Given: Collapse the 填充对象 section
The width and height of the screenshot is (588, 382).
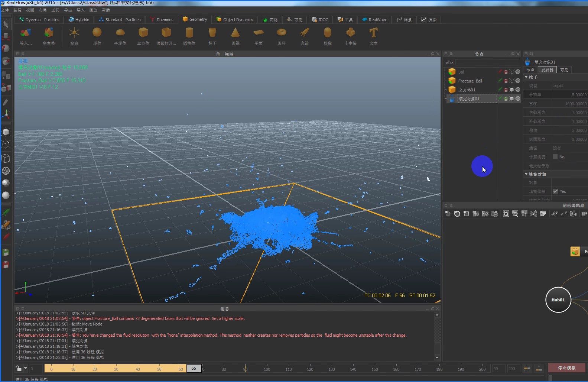Looking at the screenshot, I should pos(526,174).
